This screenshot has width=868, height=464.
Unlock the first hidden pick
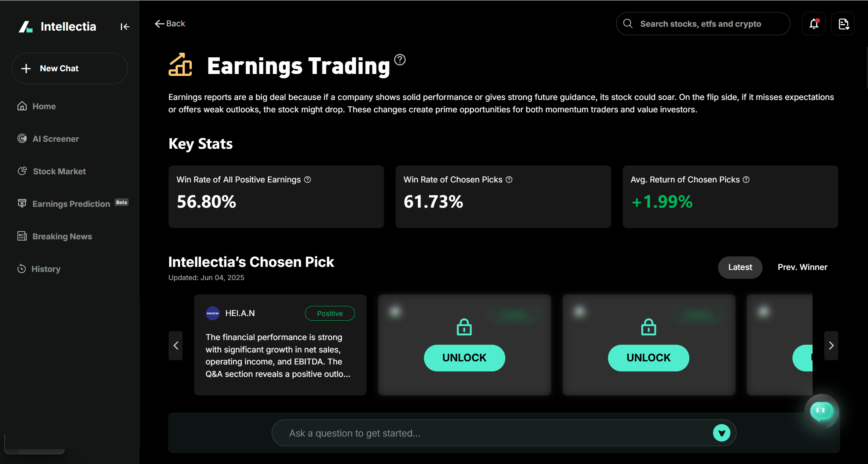[x=464, y=357]
